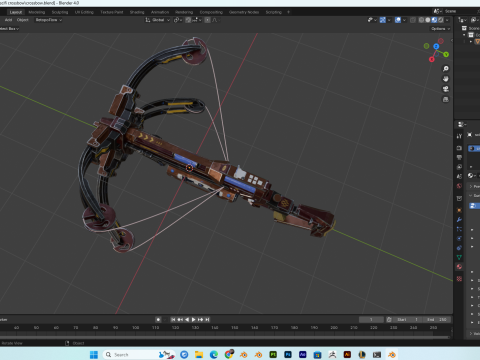Open the Select Box tool dropdown
480x360 pixels.
pyautogui.click(x=9, y=29)
